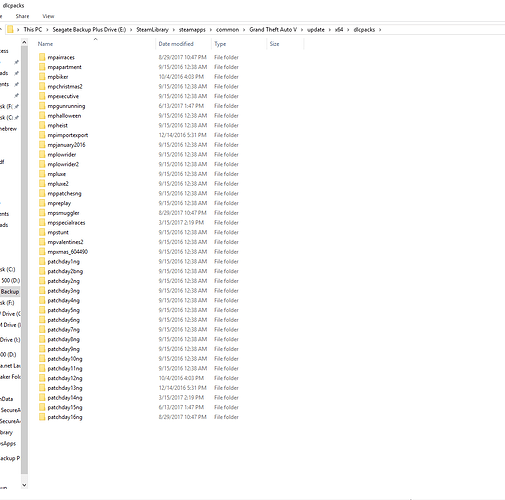This screenshot has width=505, height=500.
Task: Open the mpairraces folder icon
Action: click(x=42, y=57)
